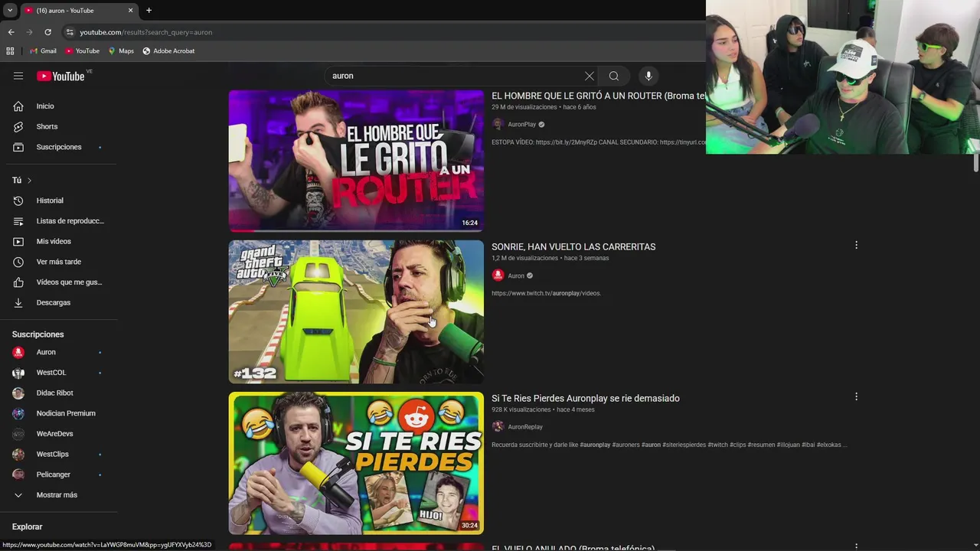Open the browser tab search dropdown
The height and width of the screenshot is (551, 980).
10,10
